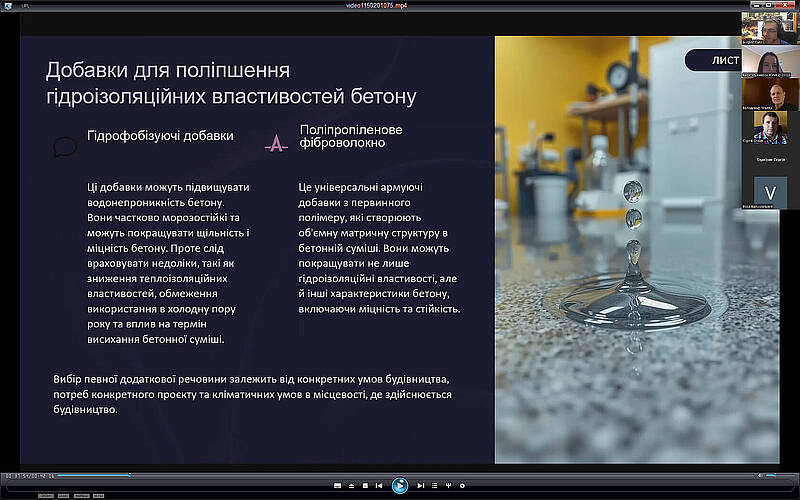This screenshot has height=500, width=800.
Task: Click the heading Поліпропіленове фіброволокно
Action: (x=351, y=136)
